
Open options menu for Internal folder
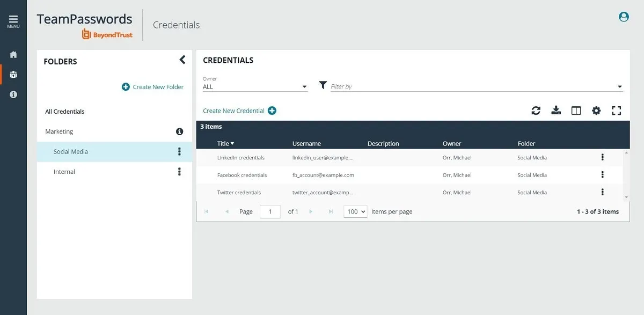(179, 172)
